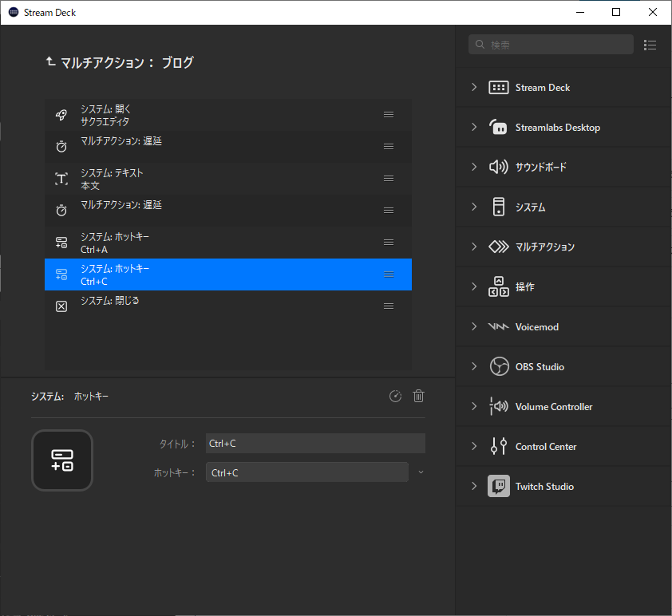Click the Control Center sliders icon
This screenshot has width=672, height=616.
coord(499,446)
